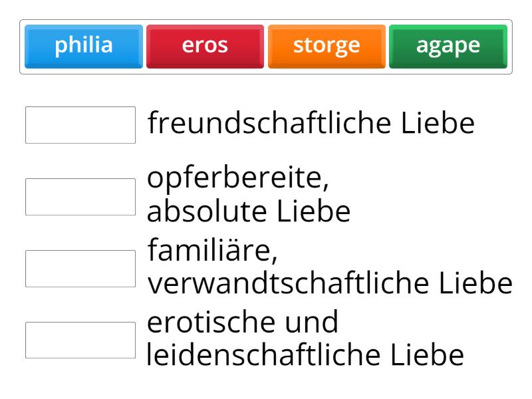The image size is (532, 399).
Task: Click the red color tile in the word bank
Action: click(x=205, y=47)
